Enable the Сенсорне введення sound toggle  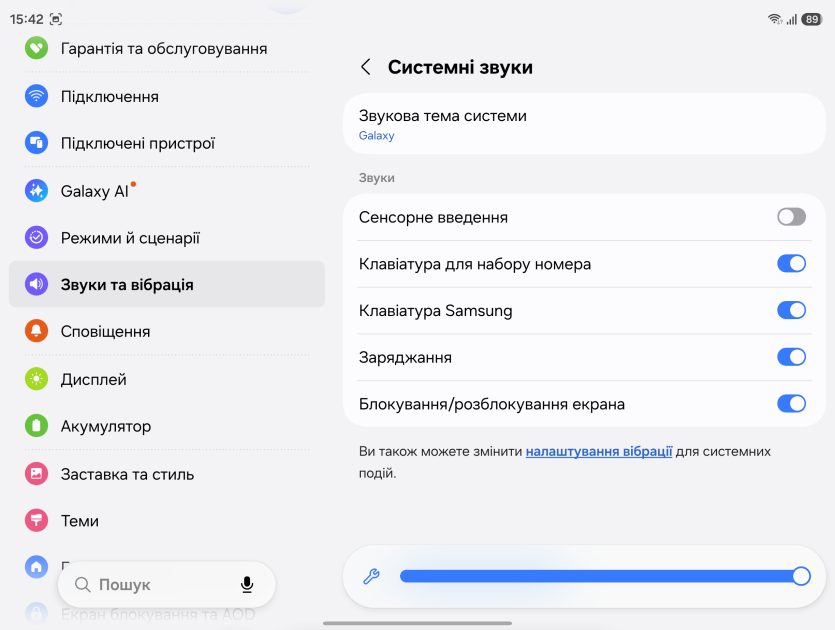point(791,217)
